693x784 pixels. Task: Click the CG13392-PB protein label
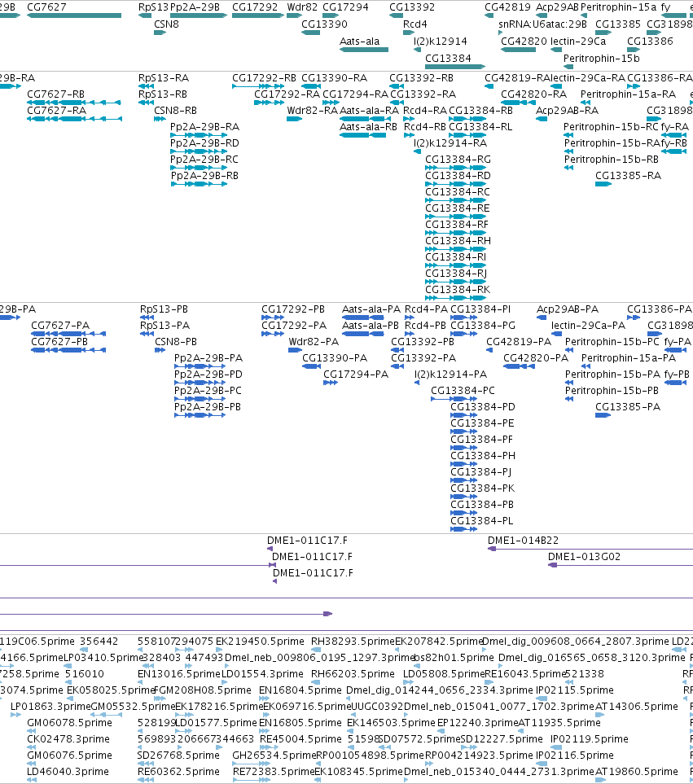coord(423,342)
